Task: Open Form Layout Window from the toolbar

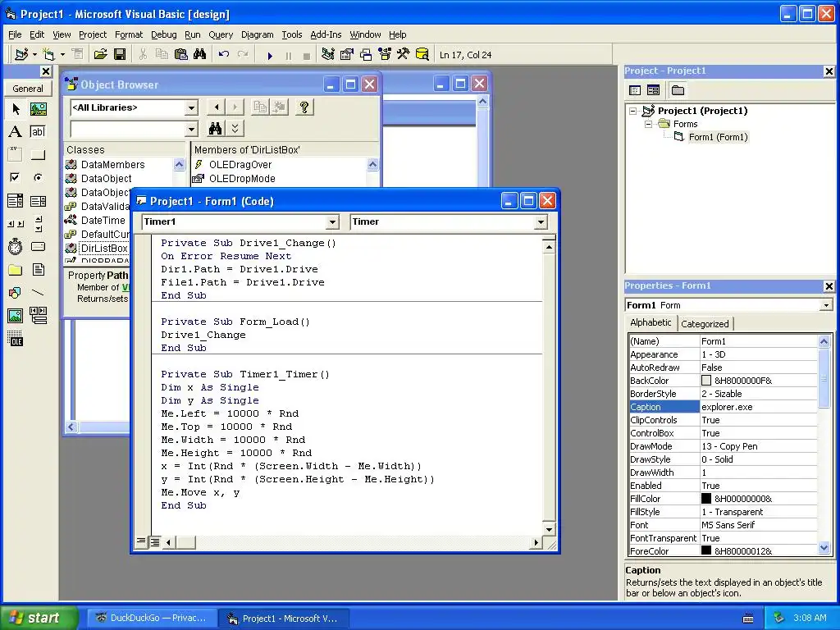Action: coord(366,55)
